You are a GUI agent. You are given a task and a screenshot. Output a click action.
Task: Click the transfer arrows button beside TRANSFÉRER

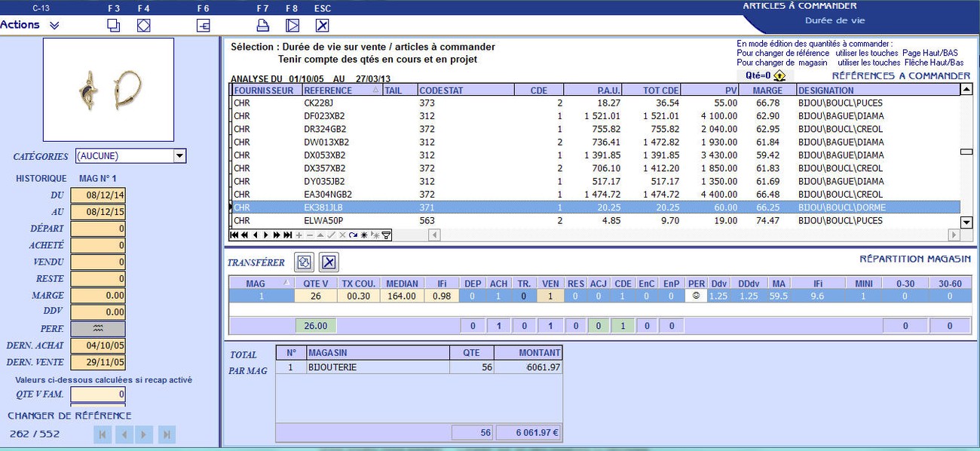click(x=303, y=262)
